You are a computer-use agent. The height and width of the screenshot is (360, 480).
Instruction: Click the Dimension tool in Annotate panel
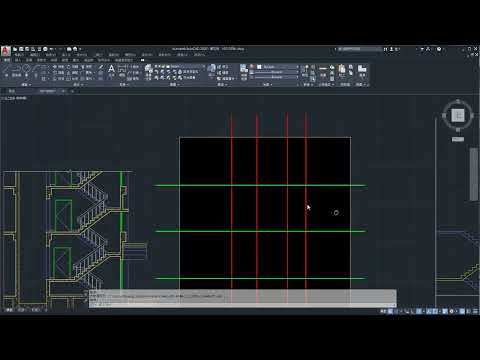tap(122, 70)
